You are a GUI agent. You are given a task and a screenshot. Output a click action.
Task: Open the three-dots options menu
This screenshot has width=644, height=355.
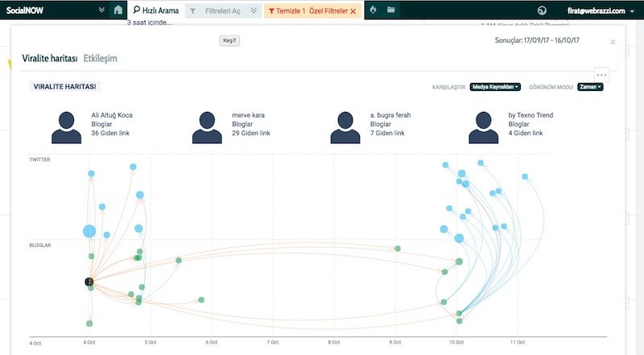(601, 74)
